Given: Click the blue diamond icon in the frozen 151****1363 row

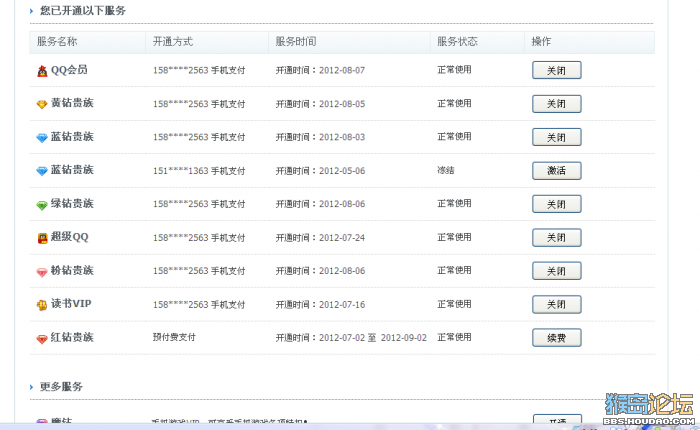Looking at the screenshot, I should tap(42, 171).
